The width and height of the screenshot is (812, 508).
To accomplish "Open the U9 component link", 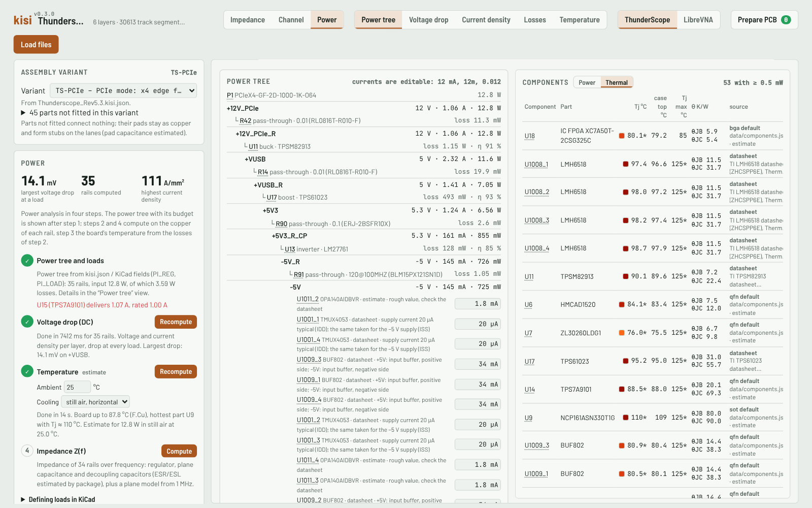I will [528, 418].
